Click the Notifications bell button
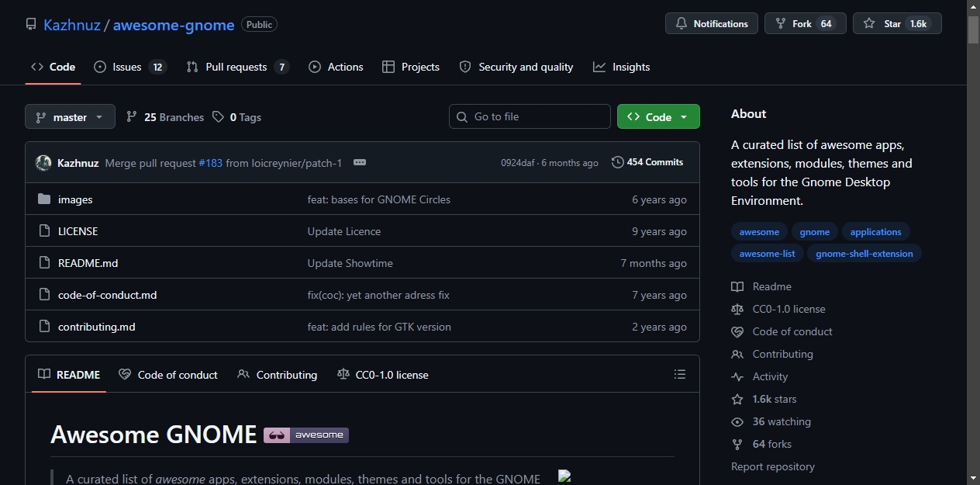The width and height of the screenshot is (980, 485). [x=712, y=24]
